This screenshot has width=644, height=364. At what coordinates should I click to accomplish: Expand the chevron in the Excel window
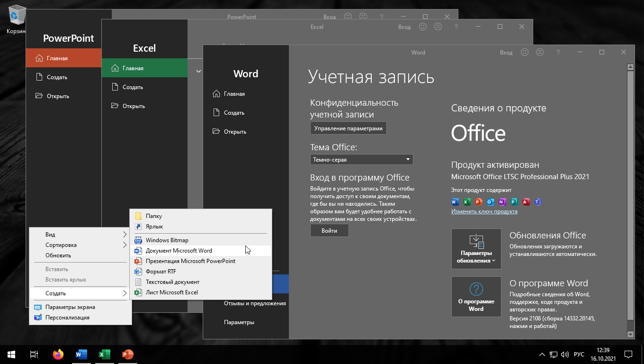[198, 71]
